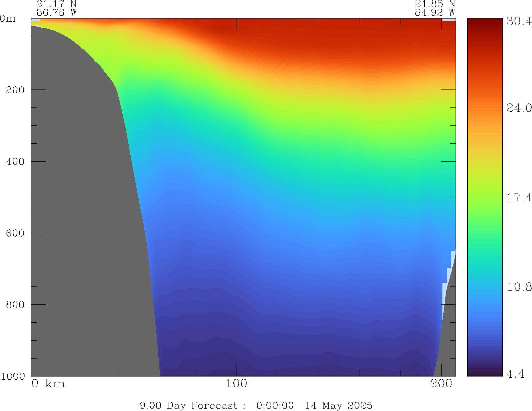532x411 pixels.
Task: Click dark purple bottom of the colorbar
Action: point(485,372)
